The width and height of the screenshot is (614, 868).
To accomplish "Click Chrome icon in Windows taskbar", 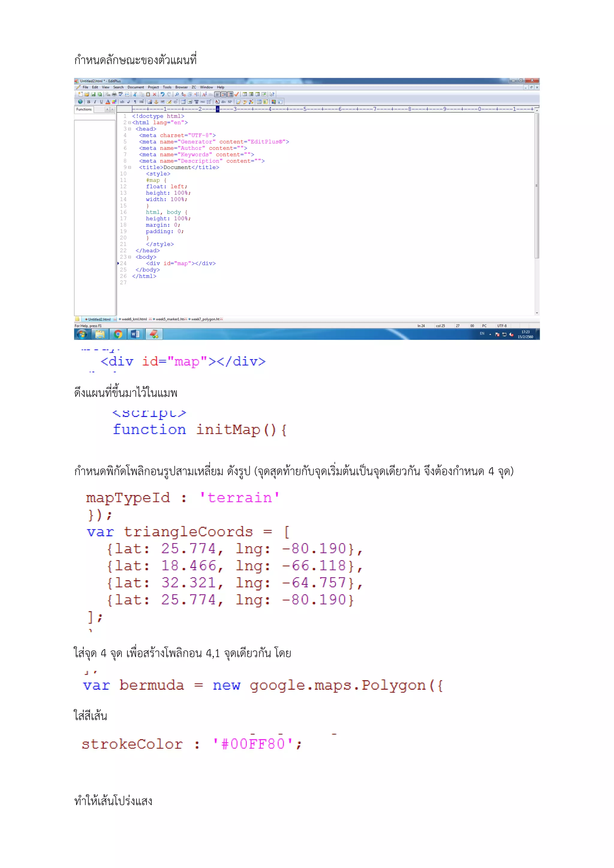I will point(118,334).
